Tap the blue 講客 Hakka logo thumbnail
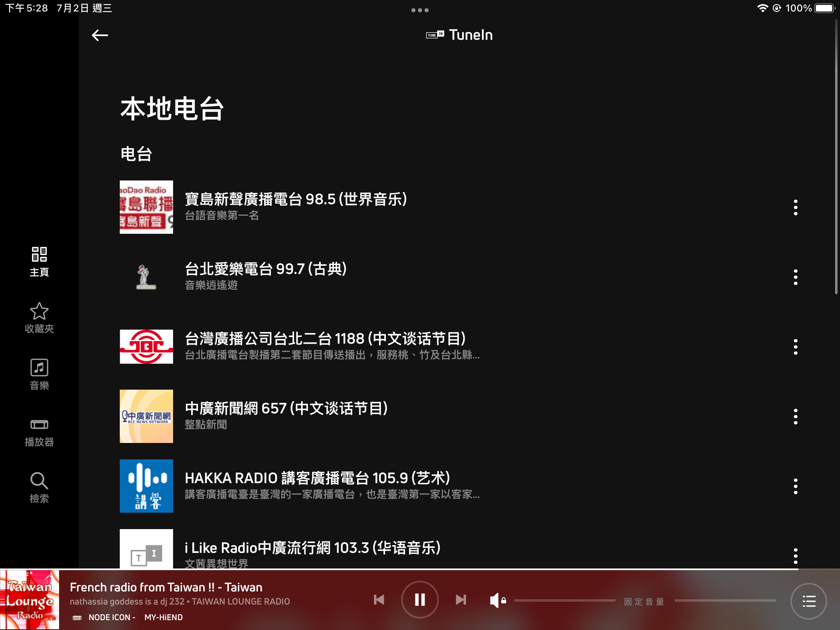 pos(146,486)
